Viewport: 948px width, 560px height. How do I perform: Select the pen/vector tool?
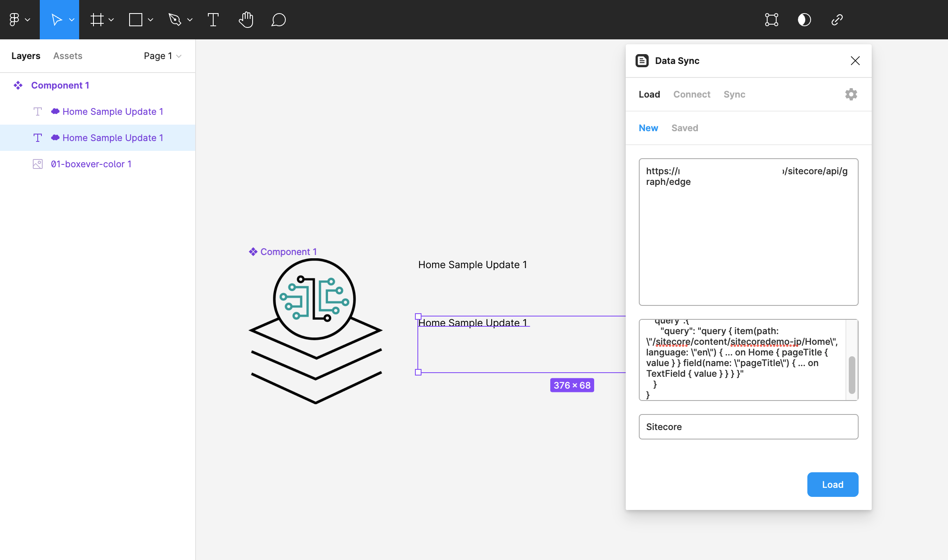(x=175, y=19)
